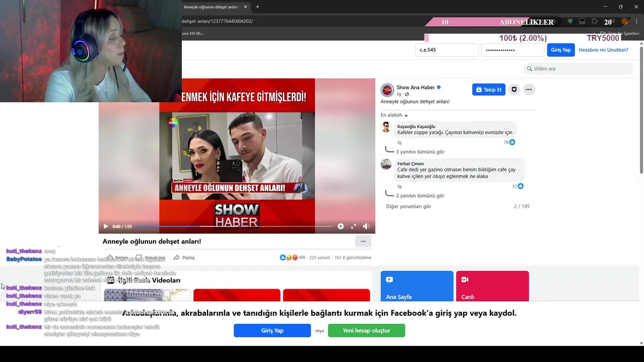Click Yeni hesap oluştur button

click(x=366, y=330)
